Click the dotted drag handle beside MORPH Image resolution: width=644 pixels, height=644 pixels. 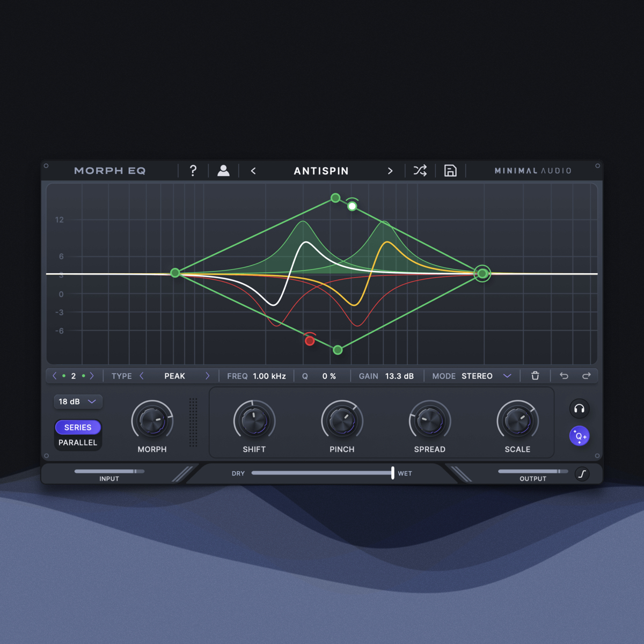click(x=193, y=422)
